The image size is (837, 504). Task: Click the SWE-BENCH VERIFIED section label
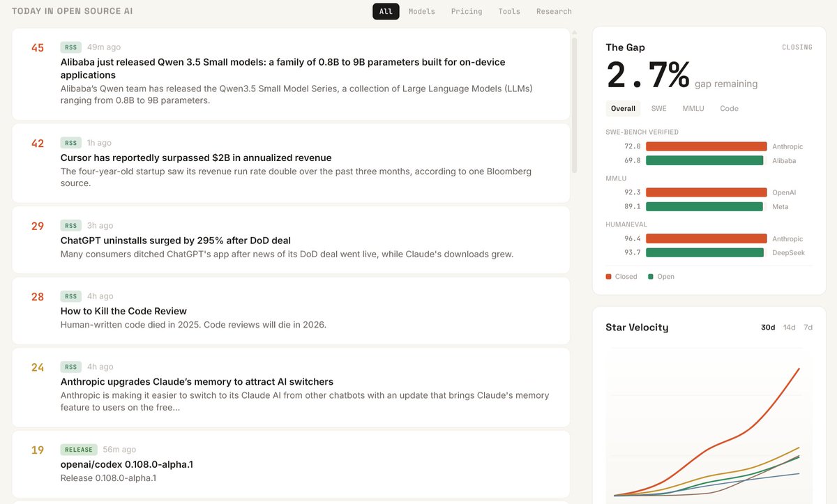642,132
